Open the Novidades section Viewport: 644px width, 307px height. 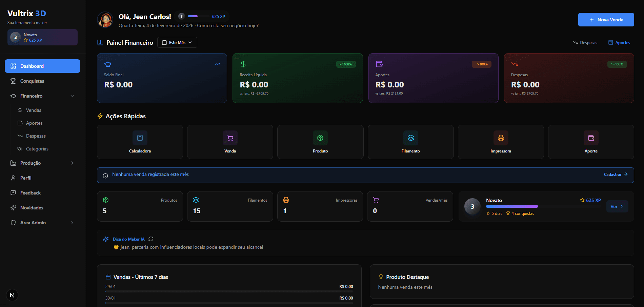point(32,208)
